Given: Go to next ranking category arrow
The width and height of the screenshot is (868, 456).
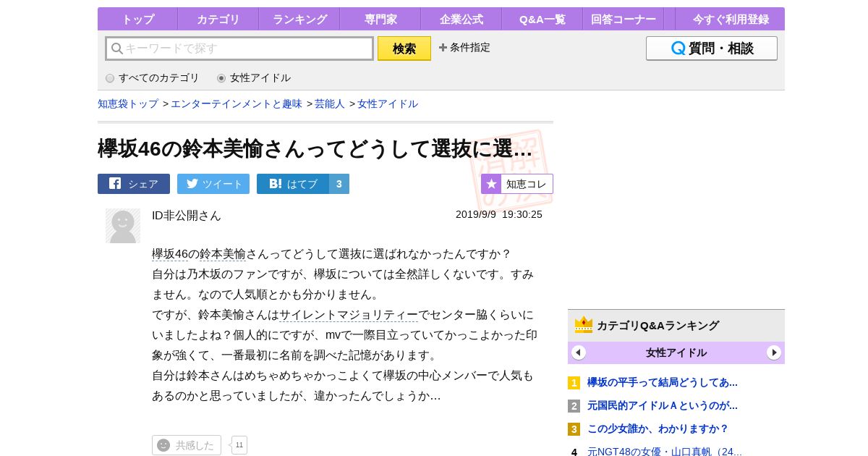Looking at the screenshot, I should coord(774,352).
